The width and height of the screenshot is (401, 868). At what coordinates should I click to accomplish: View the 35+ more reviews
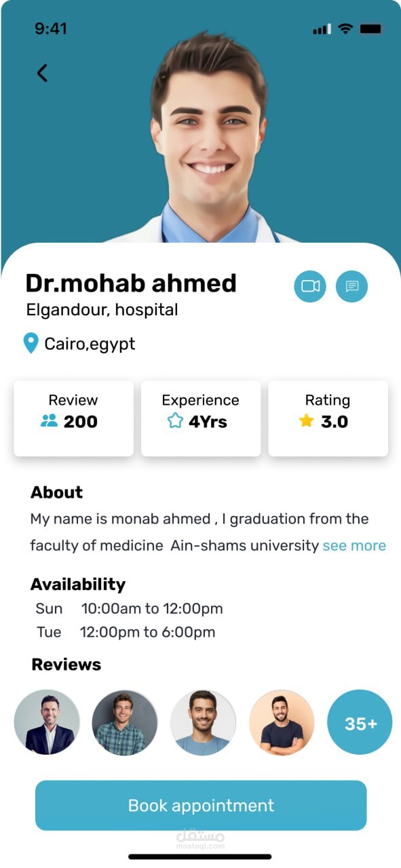[x=360, y=723]
